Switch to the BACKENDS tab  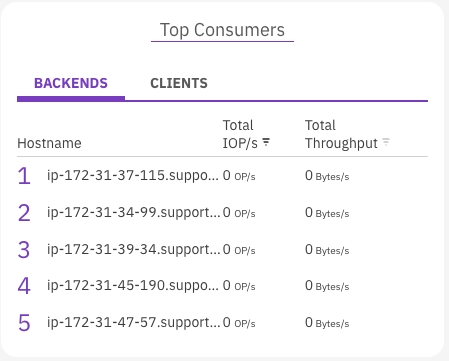coord(71,83)
